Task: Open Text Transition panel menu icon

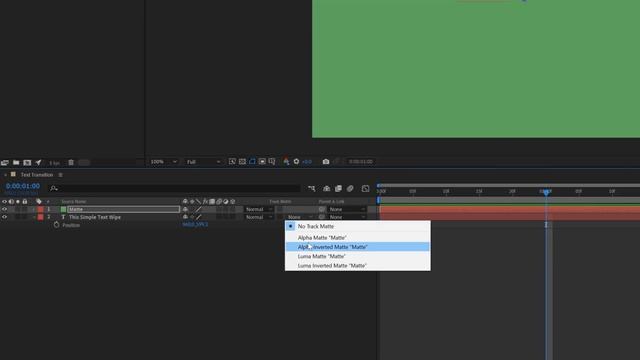Action: [60, 175]
